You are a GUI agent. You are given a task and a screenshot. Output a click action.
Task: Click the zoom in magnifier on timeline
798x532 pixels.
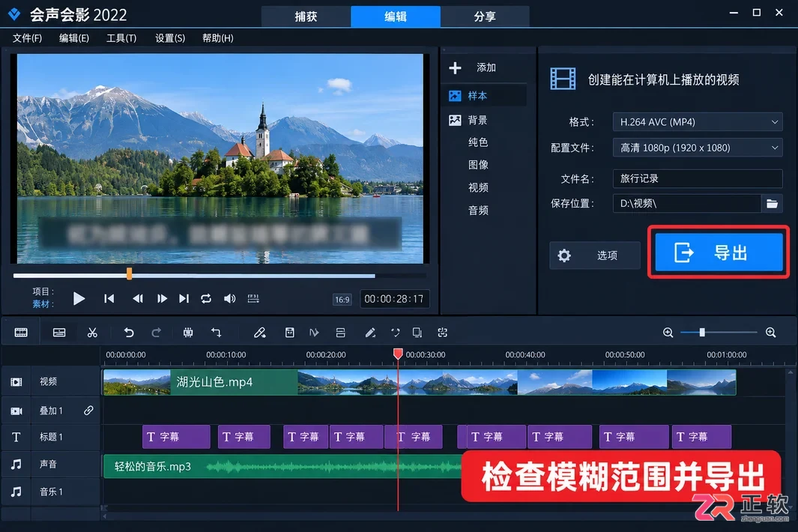(770, 333)
